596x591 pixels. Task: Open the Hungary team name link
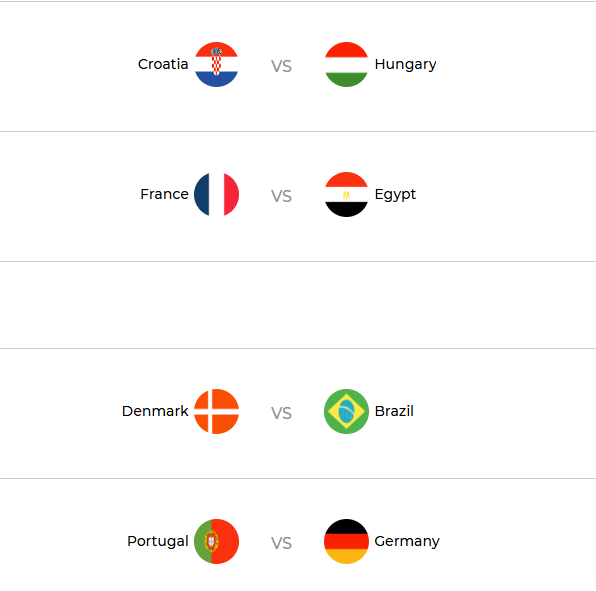405,65
